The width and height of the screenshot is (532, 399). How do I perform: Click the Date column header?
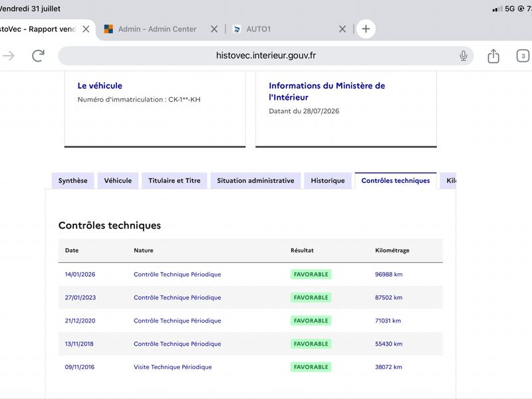(72, 251)
